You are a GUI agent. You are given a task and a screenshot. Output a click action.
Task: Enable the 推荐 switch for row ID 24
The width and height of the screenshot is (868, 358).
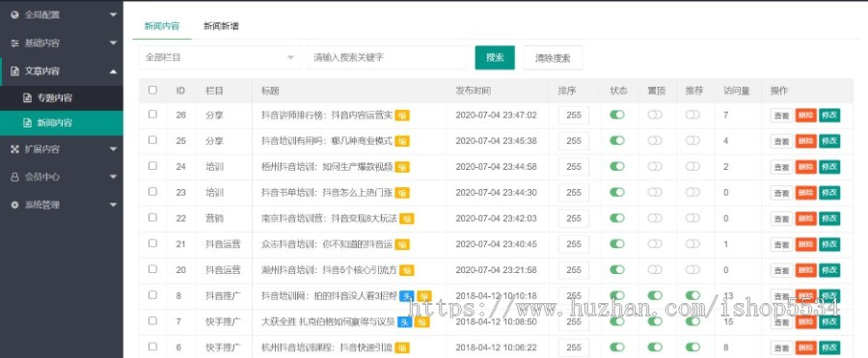click(x=692, y=166)
